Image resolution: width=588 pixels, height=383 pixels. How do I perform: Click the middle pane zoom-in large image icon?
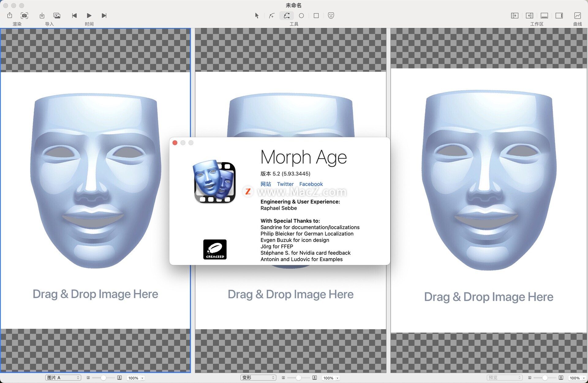click(315, 378)
